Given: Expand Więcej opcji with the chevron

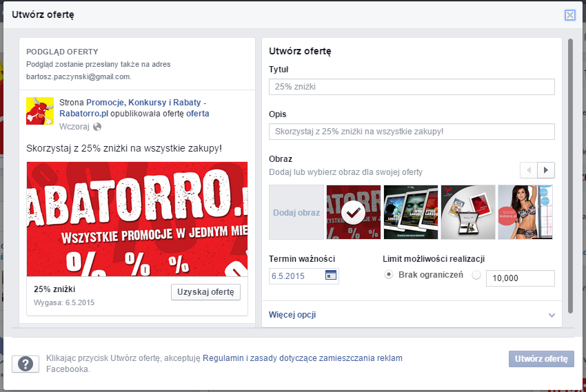Looking at the screenshot, I should (x=552, y=315).
